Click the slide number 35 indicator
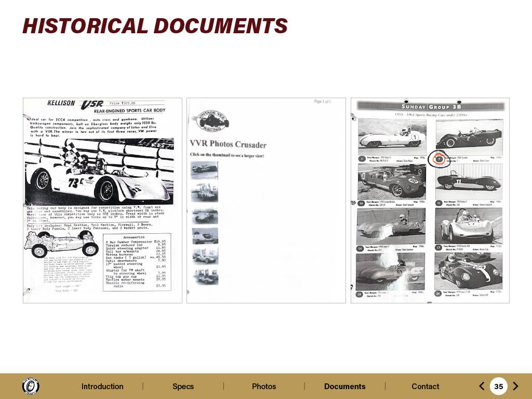 498,386
